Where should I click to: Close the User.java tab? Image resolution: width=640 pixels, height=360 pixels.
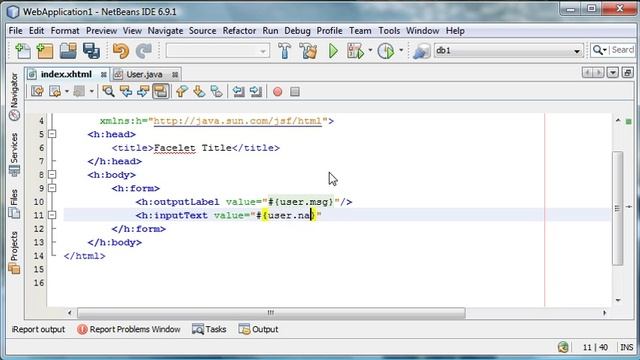tap(175, 75)
